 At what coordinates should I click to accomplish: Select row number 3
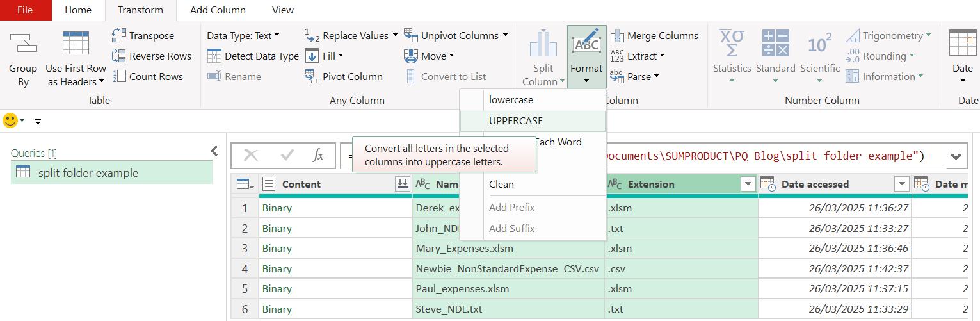245,248
